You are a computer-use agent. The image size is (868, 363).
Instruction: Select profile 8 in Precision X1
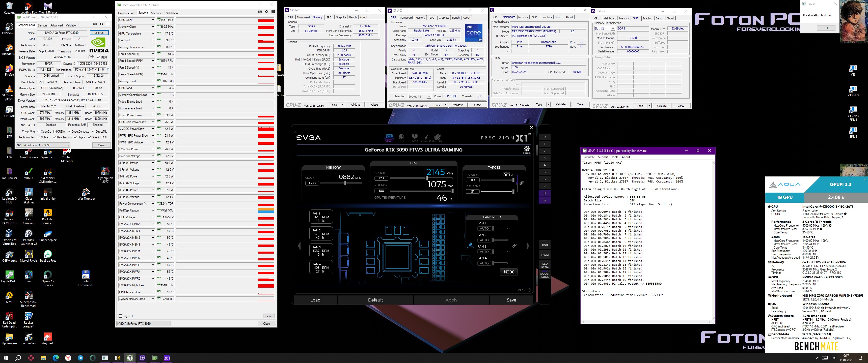(544, 193)
